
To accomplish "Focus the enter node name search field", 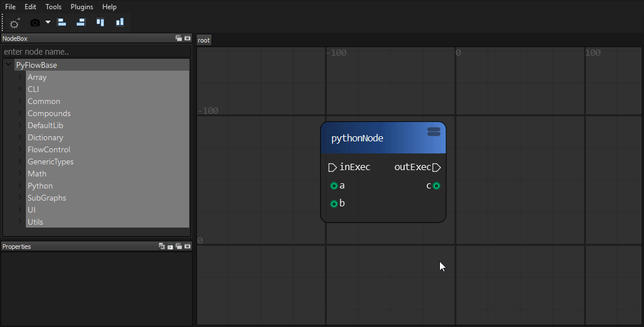I will point(97,52).
